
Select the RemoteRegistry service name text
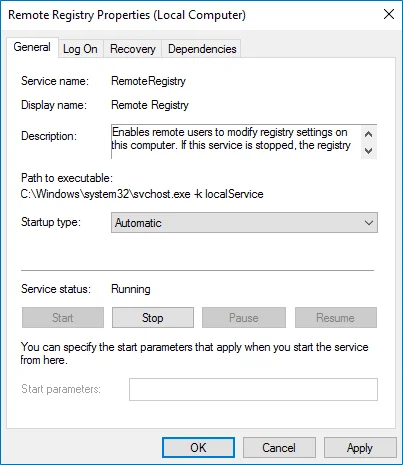(148, 81)
